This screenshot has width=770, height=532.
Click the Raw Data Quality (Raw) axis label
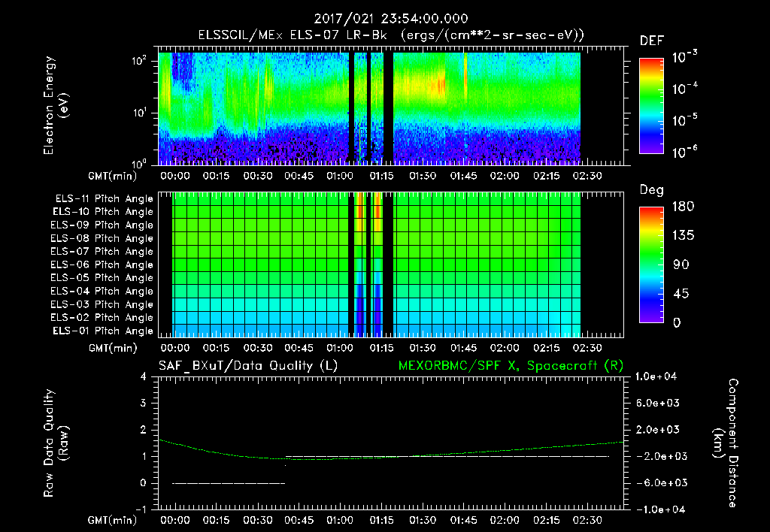point(56,443)
